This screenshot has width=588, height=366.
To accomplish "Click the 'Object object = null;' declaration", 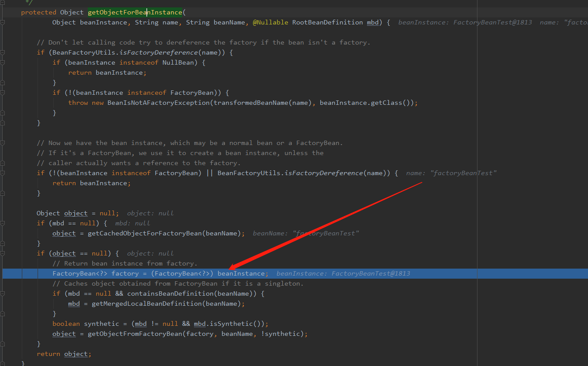I will click(x=78, y=213).
